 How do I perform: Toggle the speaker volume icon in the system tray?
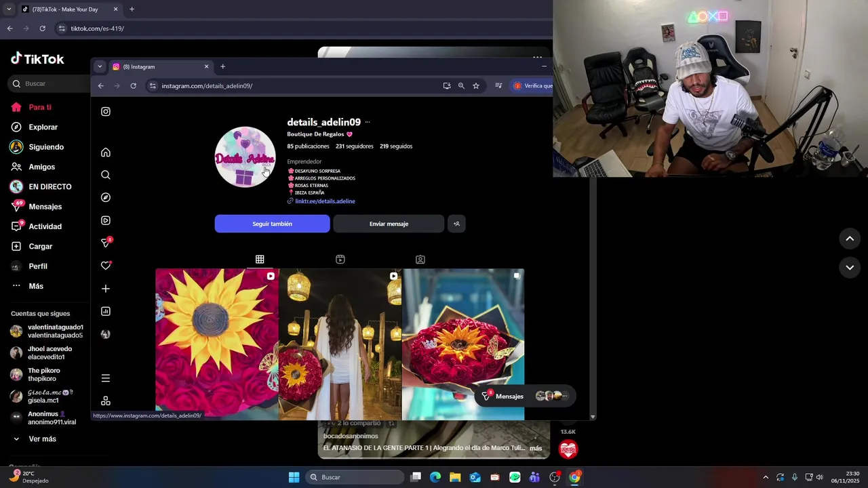coord(819,477)
